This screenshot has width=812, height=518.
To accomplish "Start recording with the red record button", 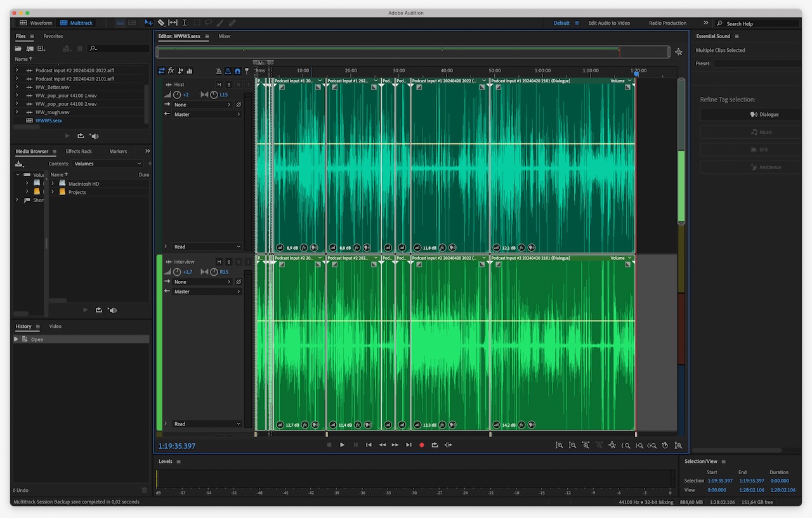I will [x=422, y=444].
